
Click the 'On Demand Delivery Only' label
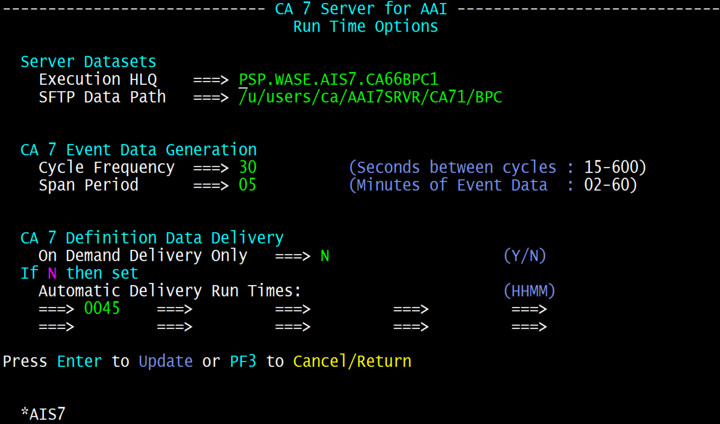click(x=143, y=256)
